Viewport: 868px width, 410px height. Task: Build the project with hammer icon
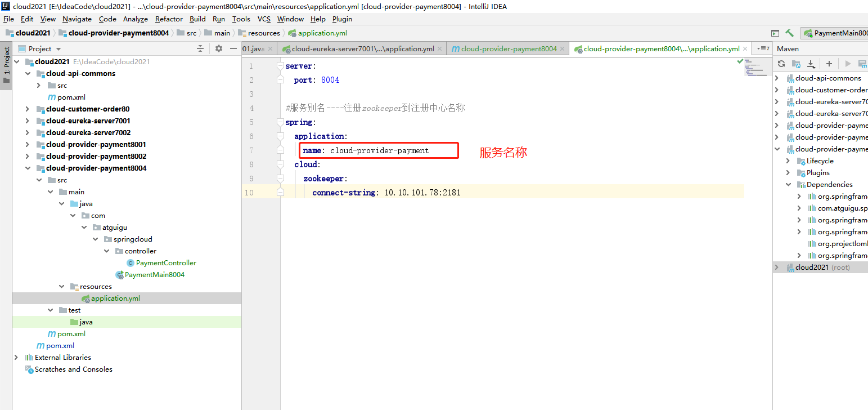click(x=790, y=33)
